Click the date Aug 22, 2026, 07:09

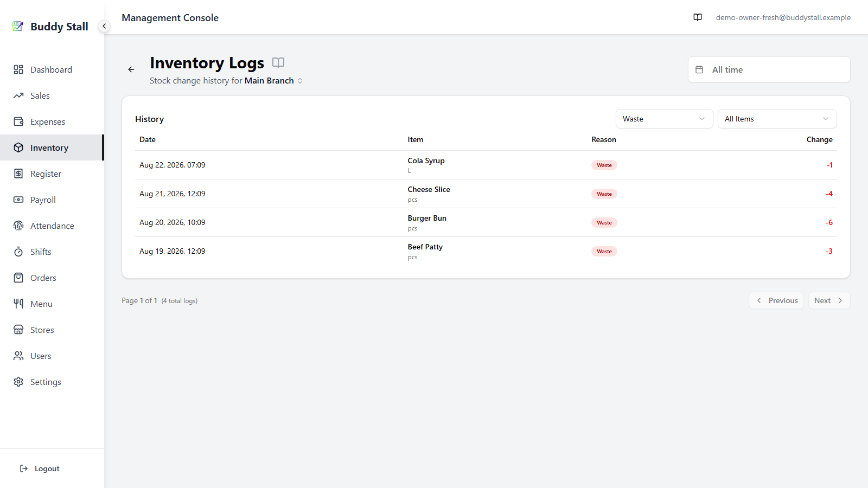click(x=173, y=165)
